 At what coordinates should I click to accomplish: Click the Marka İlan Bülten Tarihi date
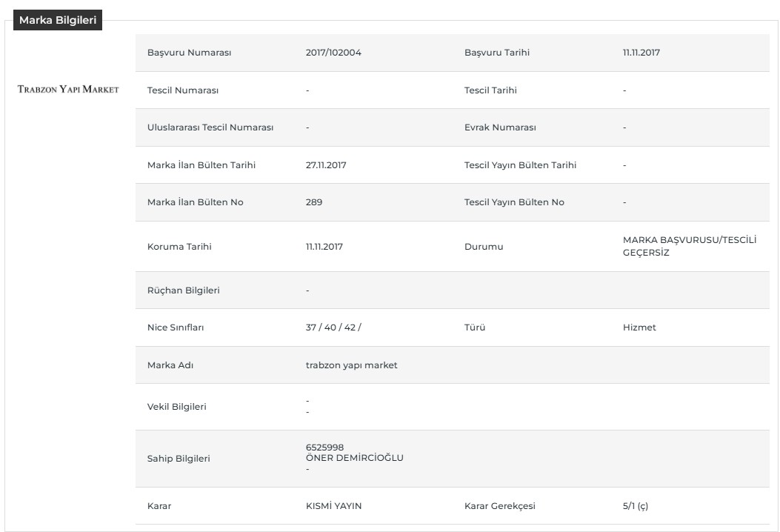point(326,164)
